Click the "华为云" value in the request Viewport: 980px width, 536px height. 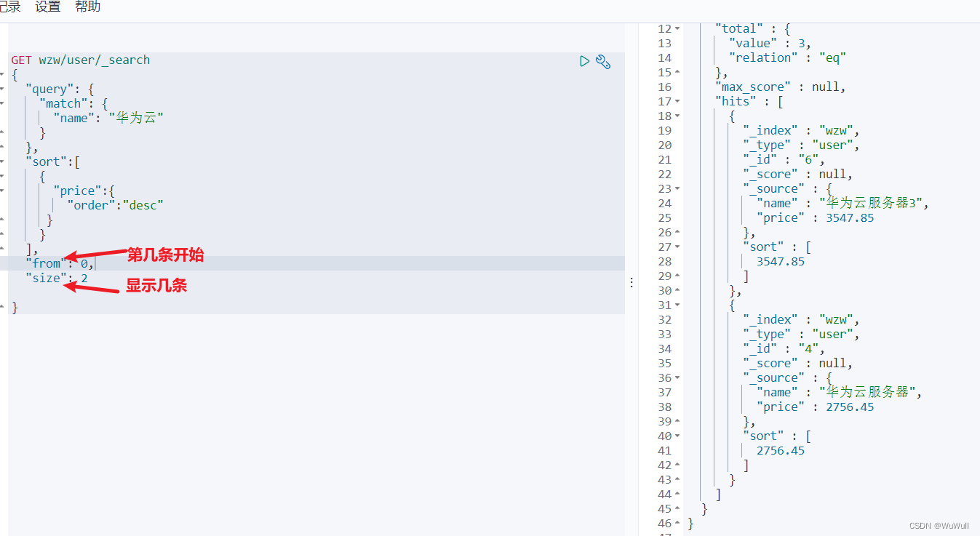pos(136,118)
